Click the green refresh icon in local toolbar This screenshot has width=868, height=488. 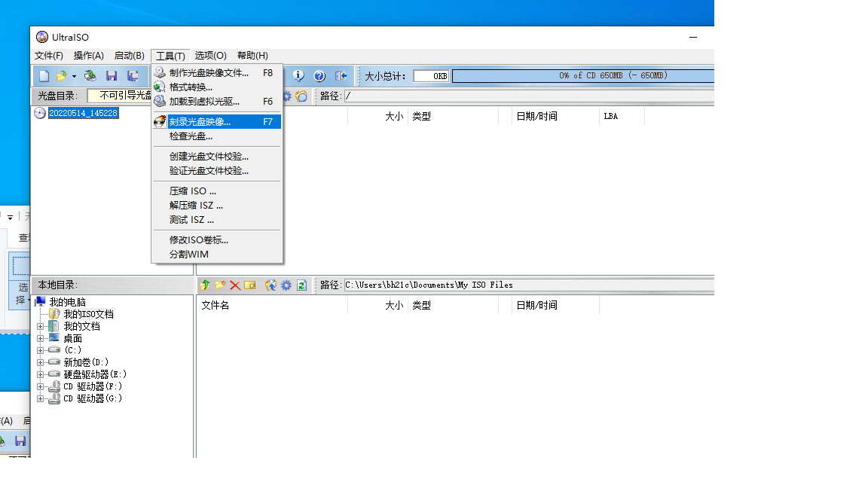tap(301, 285)
